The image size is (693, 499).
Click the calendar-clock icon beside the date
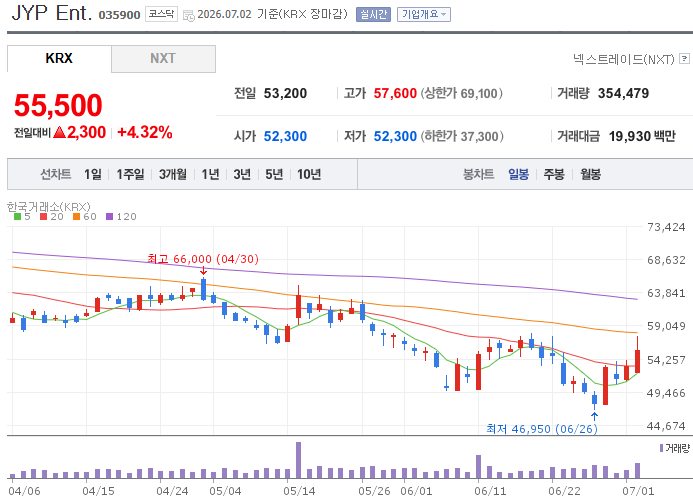(189, 16)
